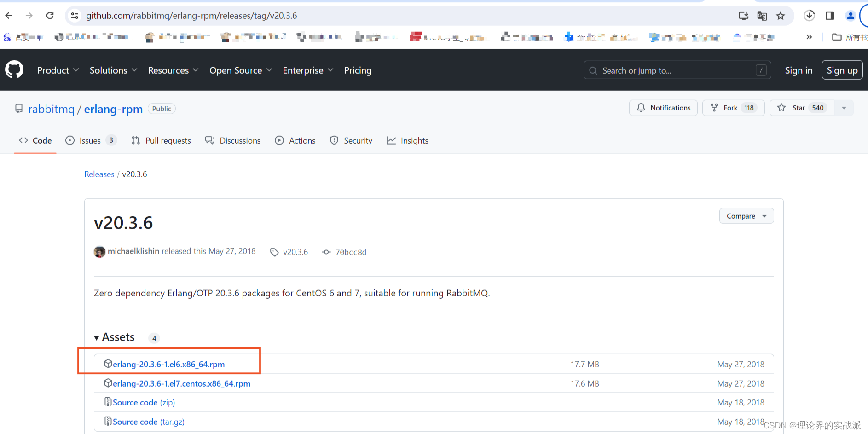Open the translate page icon

click(x=762, y=16)
